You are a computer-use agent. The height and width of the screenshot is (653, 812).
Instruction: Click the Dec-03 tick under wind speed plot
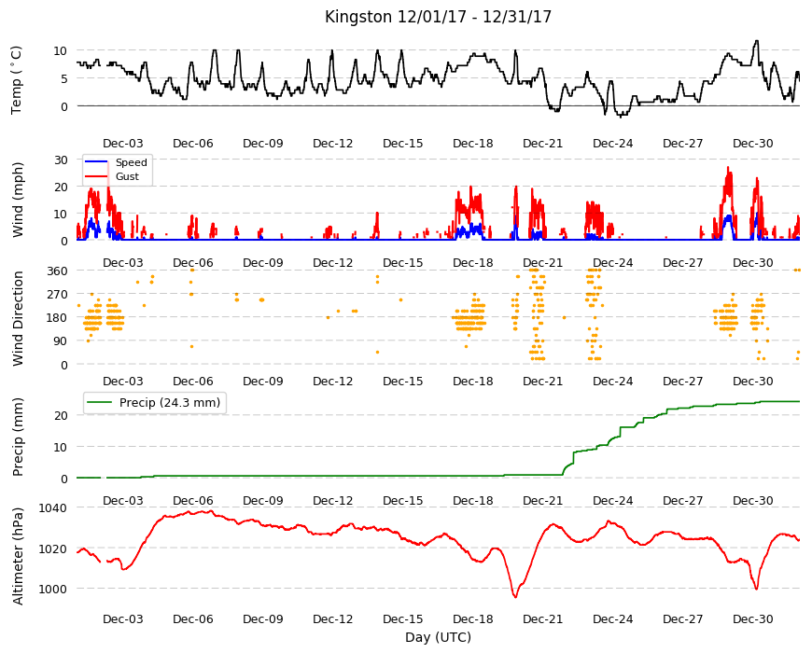[122, 262]
